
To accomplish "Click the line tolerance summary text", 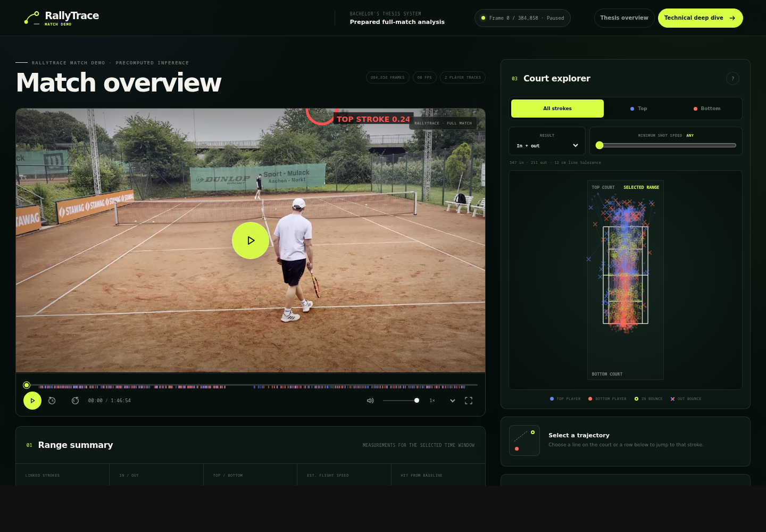I will 555,163.
